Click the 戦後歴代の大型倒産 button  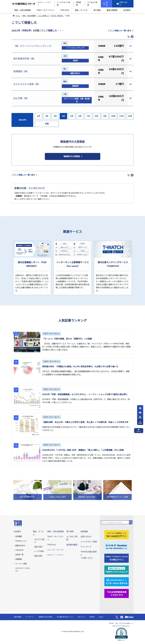click(72, 156)
